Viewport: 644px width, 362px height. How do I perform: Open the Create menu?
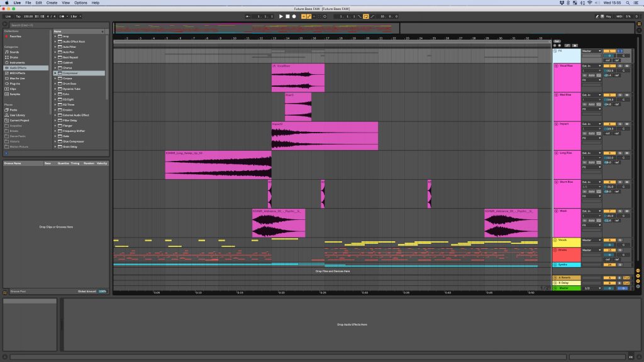point(52,3)
